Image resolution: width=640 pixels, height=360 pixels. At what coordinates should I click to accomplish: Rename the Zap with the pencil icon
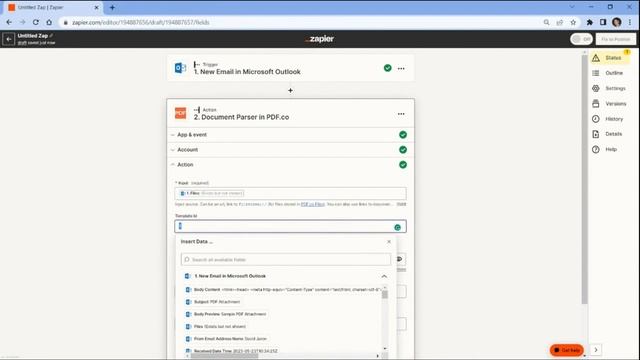[x=51, y=36]
